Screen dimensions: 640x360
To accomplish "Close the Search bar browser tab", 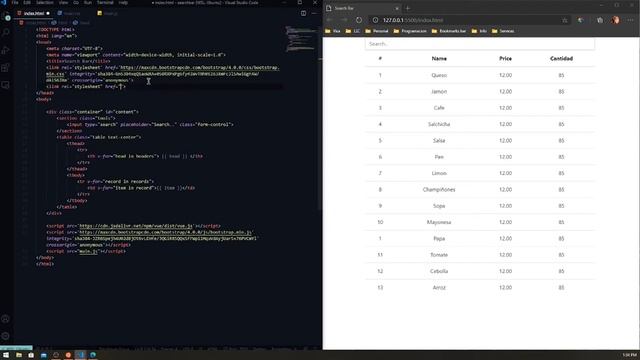I will click(397, 8).
